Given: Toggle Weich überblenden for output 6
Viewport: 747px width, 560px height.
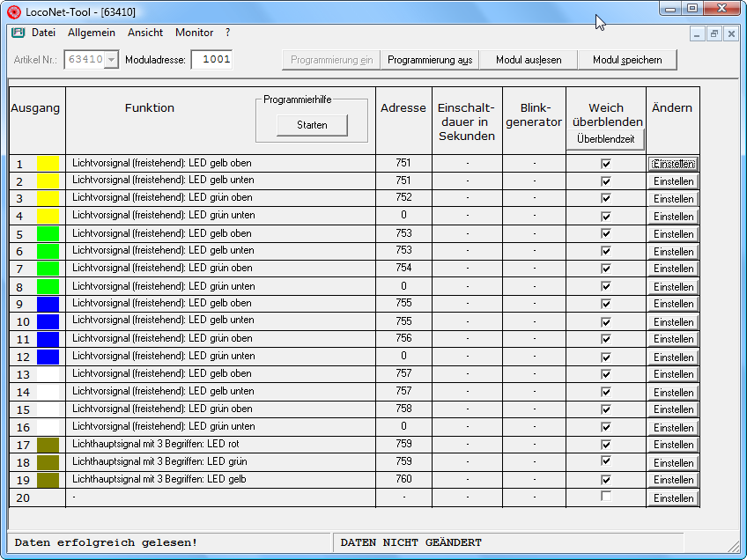Looking at the screenshot, I should point(606,251).
